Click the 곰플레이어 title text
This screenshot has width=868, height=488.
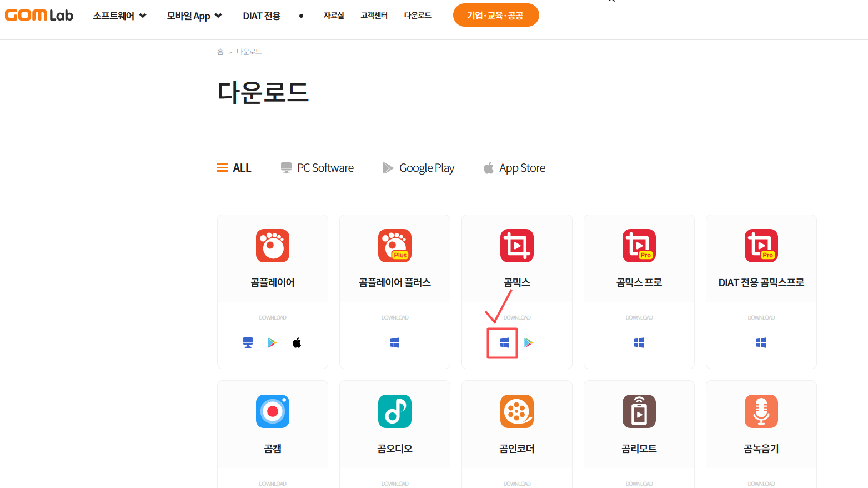(273, 282)
